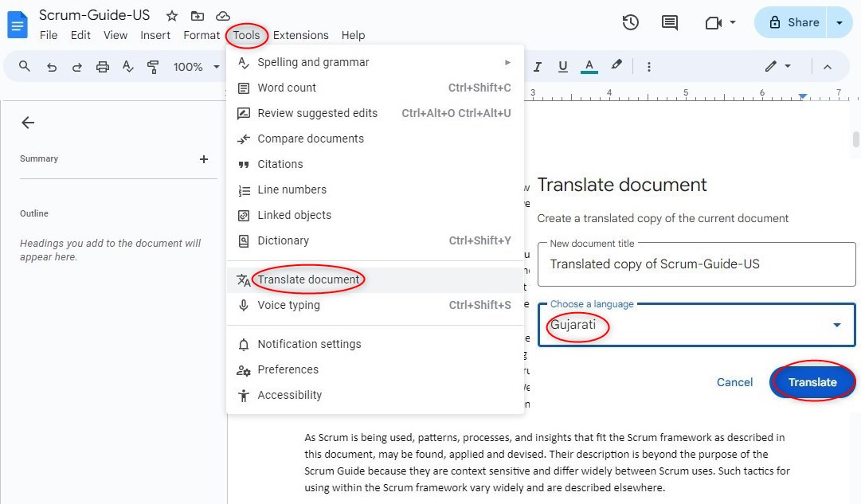
Task: Click the search menus magnifier icon
Action: coord(24,66)
